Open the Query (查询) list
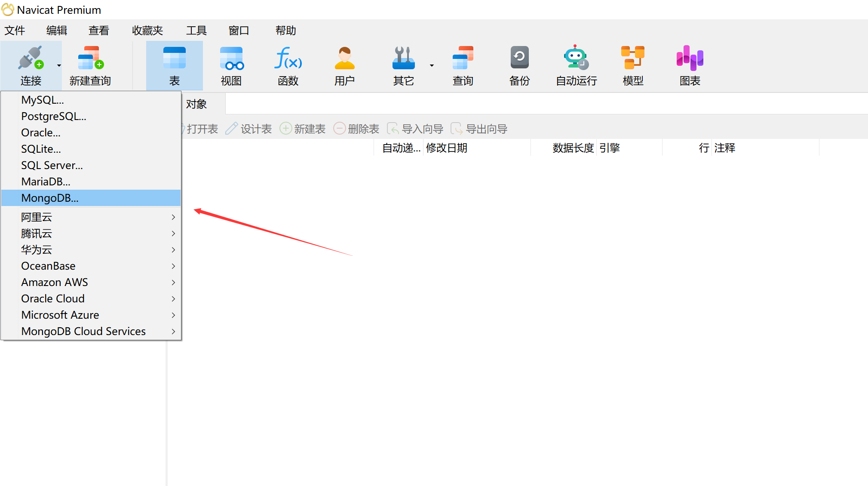The height and width of the screenshot is (486, 868). [x=463, y=58]
